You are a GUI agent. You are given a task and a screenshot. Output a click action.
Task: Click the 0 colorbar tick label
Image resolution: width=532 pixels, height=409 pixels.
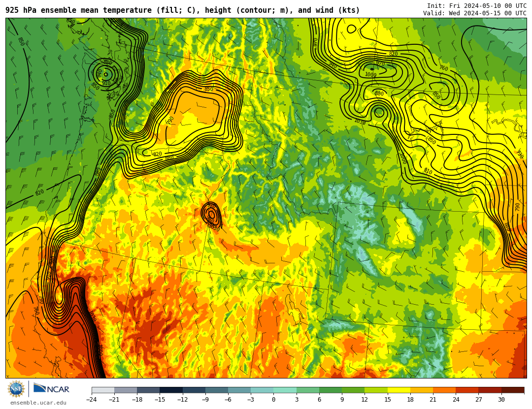[x=274, y=400]
